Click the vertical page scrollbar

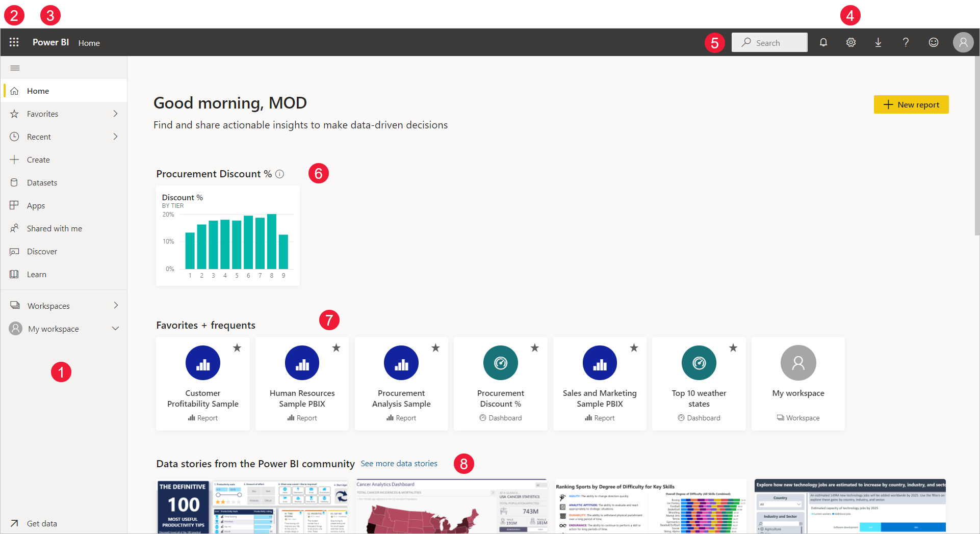(x=976, y=146)
